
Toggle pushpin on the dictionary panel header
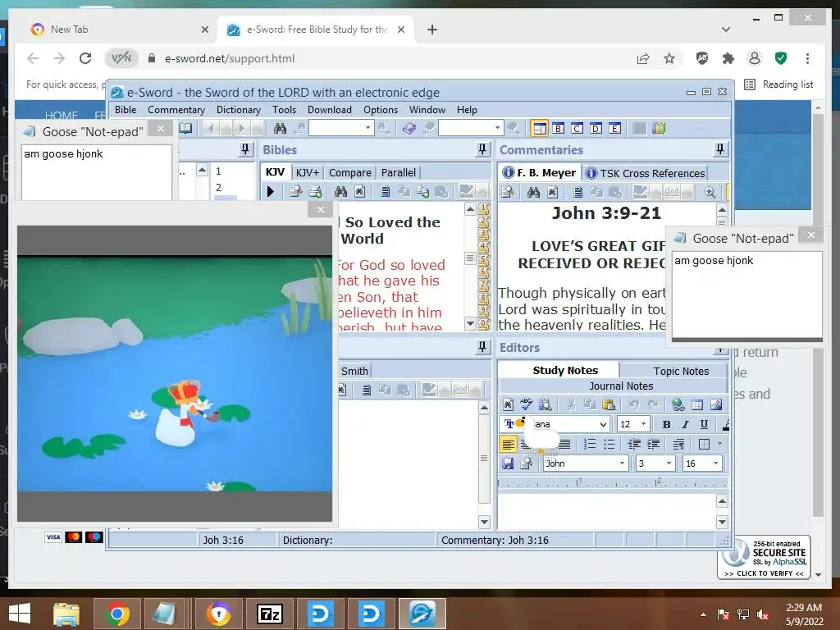coord(482,347)
